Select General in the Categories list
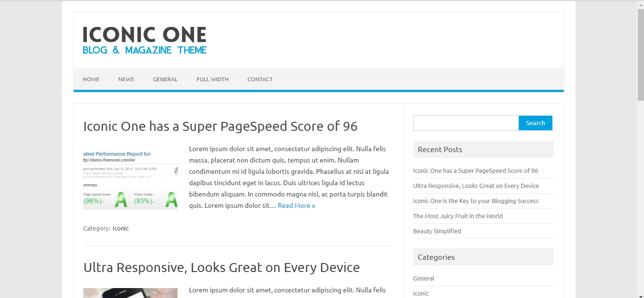Screen dimensions: 644x298 tap(424, 278)
